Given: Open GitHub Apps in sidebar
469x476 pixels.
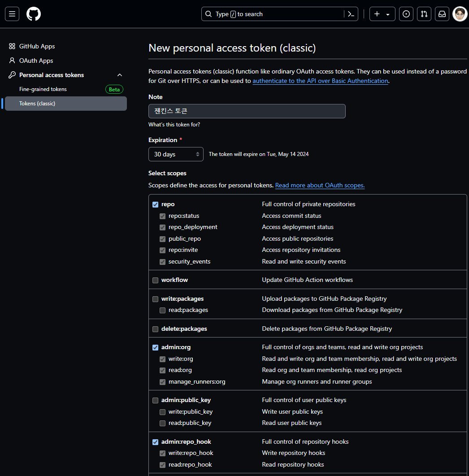Looking at the screenshot, I should click(37, 46).
